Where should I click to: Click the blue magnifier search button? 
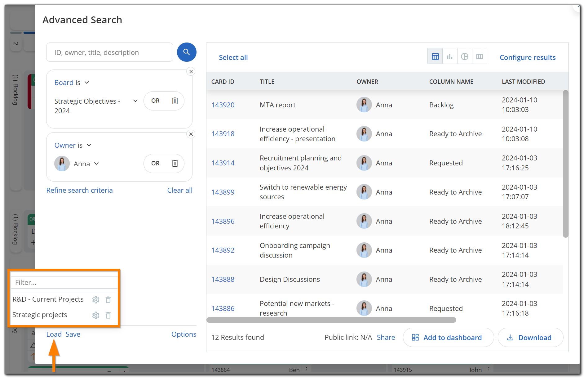(186, 52)
